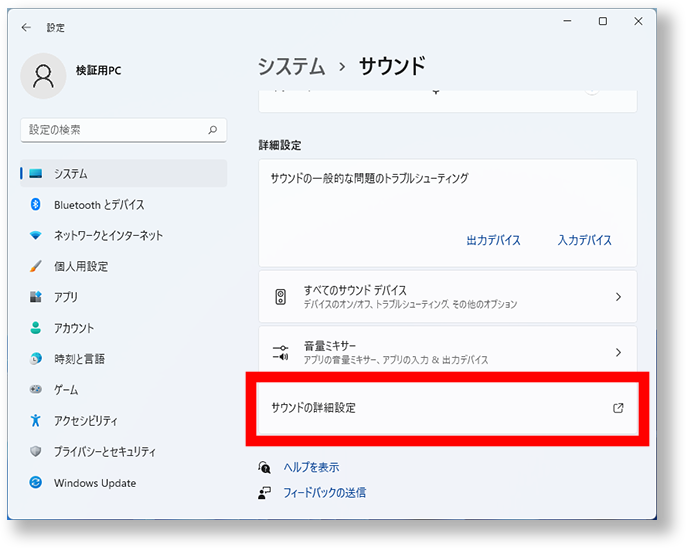Click the ゲーム controller icon

pos(36,389)
